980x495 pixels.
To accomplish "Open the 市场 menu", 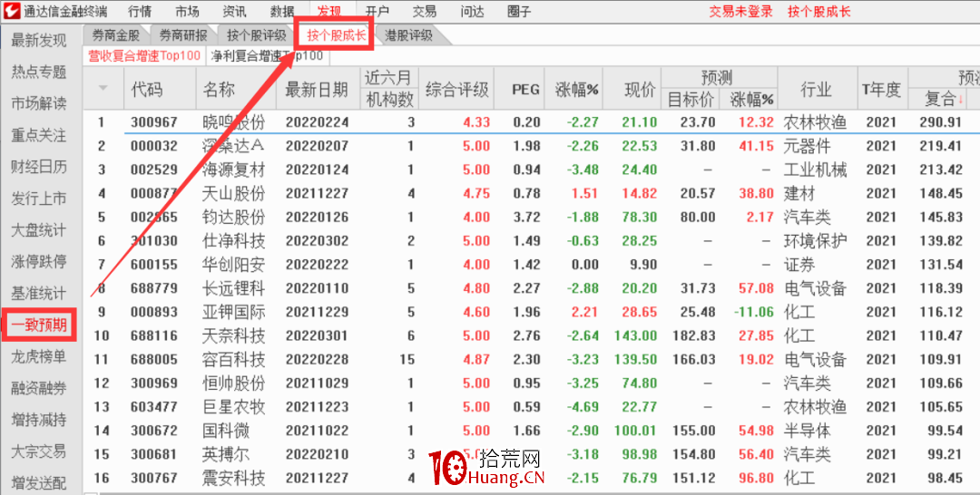I will (188, 11).
